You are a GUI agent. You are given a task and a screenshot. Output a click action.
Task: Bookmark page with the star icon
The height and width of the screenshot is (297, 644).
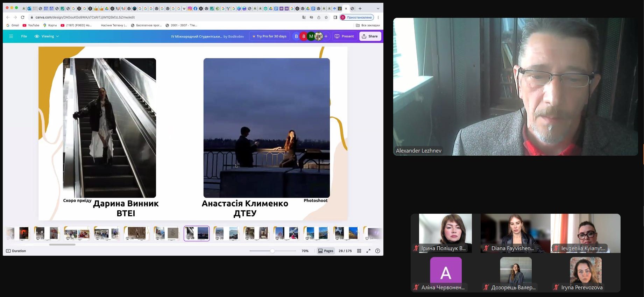[326, 17]
